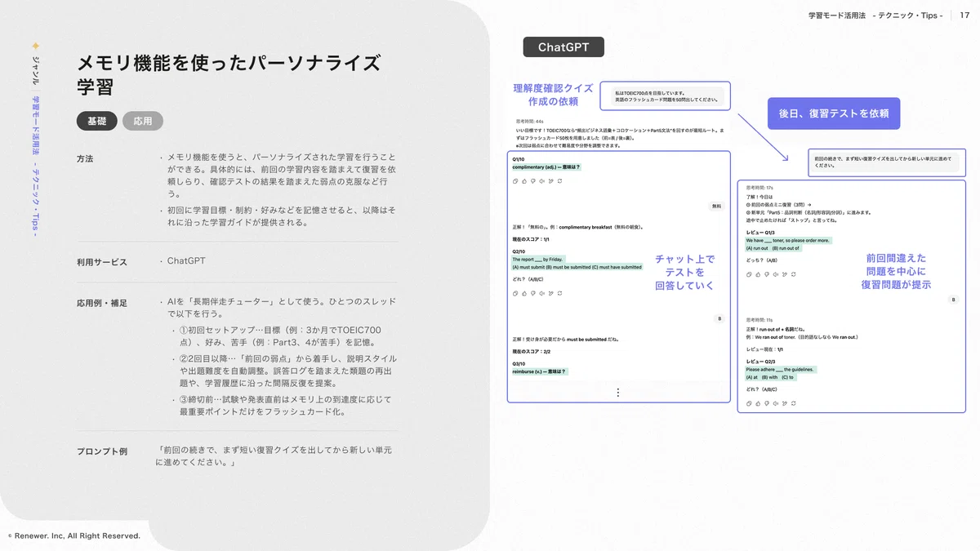
Task: Click page number 17
Action: pyautogui.click(x=964, y=16)
